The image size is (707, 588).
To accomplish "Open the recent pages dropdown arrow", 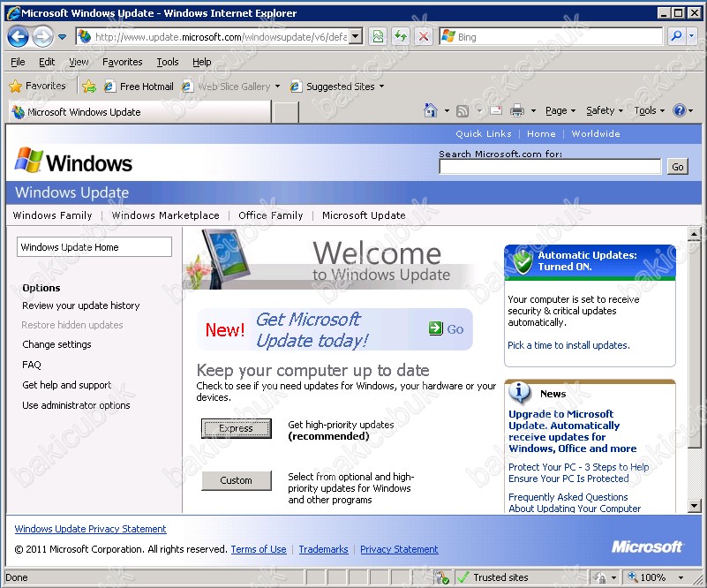I will [62, 36].
